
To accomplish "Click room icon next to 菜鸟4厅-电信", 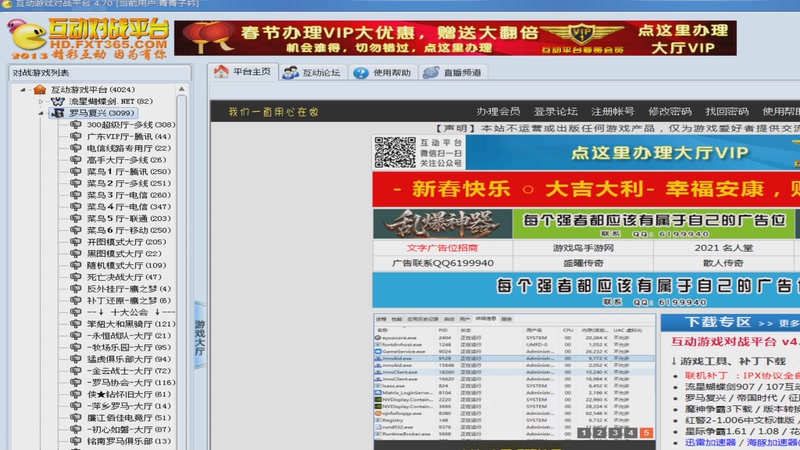I will 76,207.
